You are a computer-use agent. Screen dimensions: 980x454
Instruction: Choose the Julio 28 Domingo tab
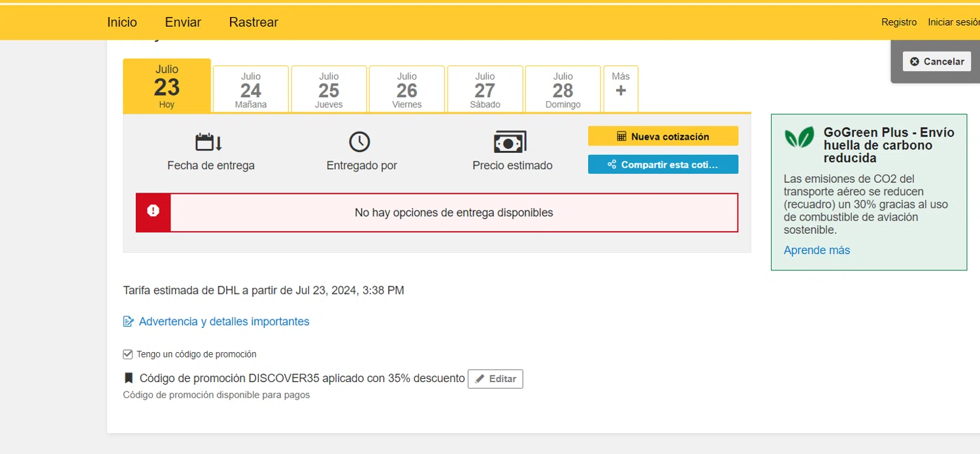(563, 89)
